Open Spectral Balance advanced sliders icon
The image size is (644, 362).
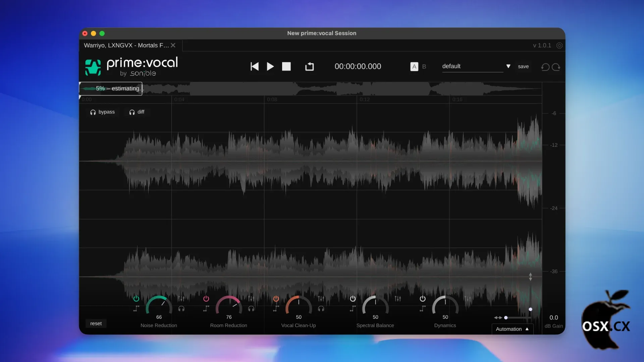(x=398, y=298)
